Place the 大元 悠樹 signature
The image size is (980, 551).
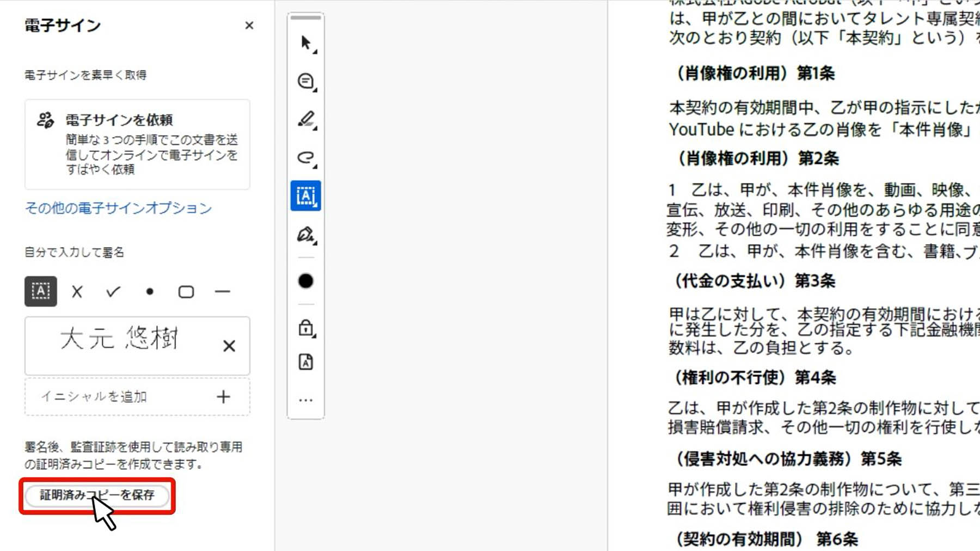coord(120,339)
